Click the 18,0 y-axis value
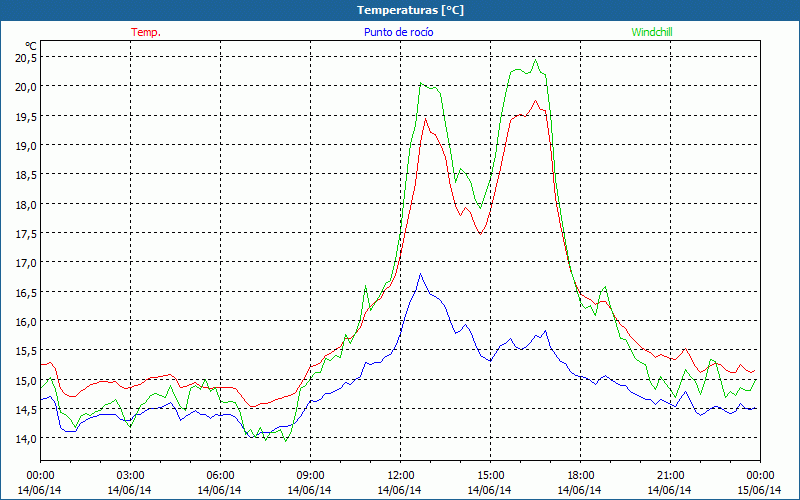 [x=25, y=204]
